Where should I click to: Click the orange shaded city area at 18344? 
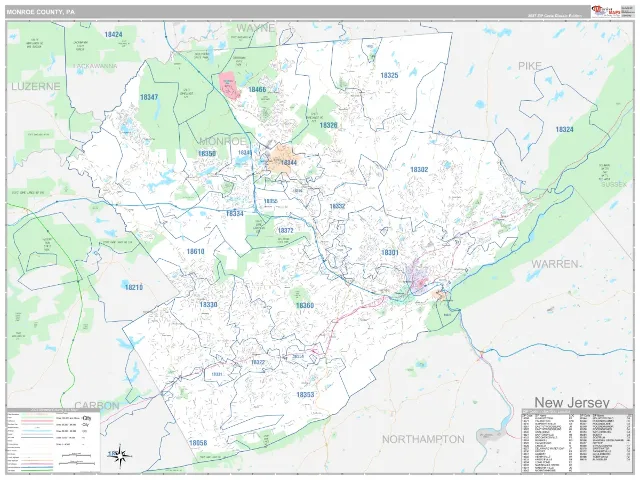click(284, 157)
